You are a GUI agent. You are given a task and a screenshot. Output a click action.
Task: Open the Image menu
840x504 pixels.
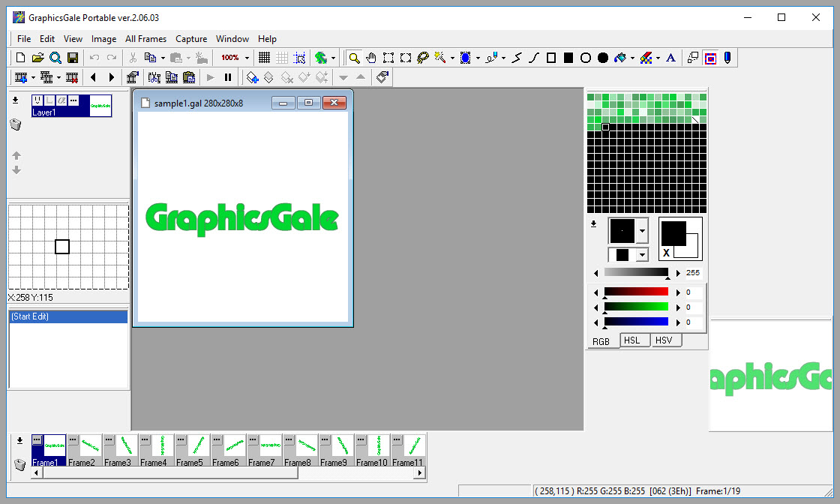click(x=104, y=39)
